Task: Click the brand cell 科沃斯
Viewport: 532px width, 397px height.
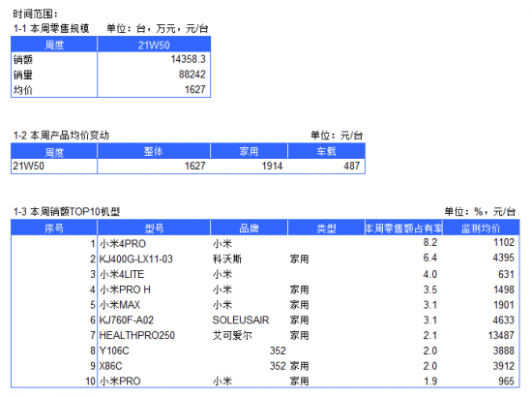Action: (227, 260)
